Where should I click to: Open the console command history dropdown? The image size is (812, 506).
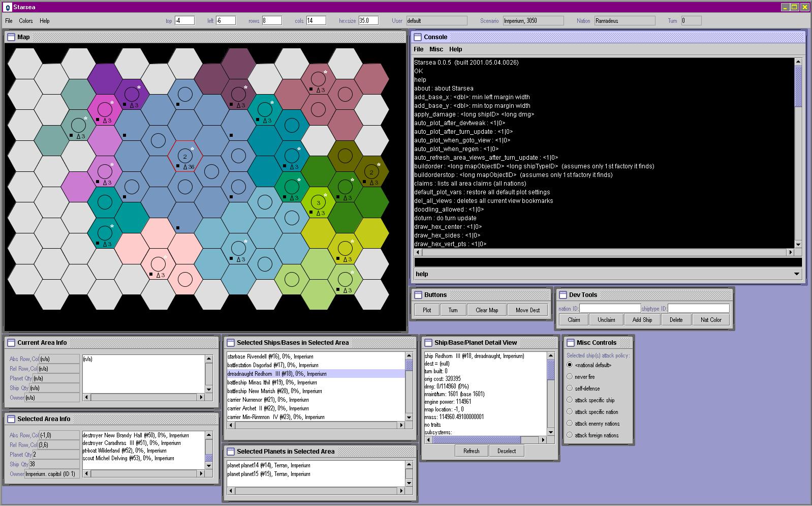[x=796, y=274]
